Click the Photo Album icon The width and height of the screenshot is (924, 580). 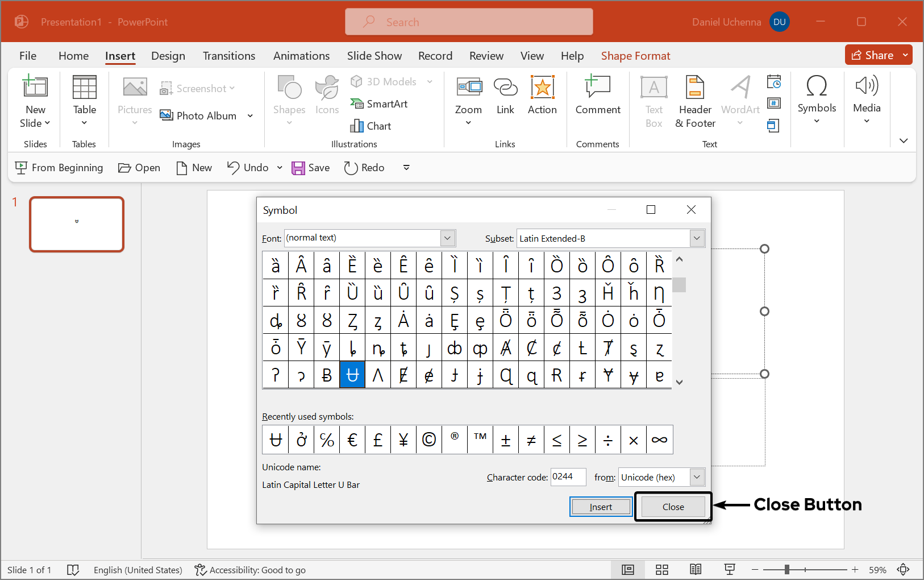tap(167, 115)
